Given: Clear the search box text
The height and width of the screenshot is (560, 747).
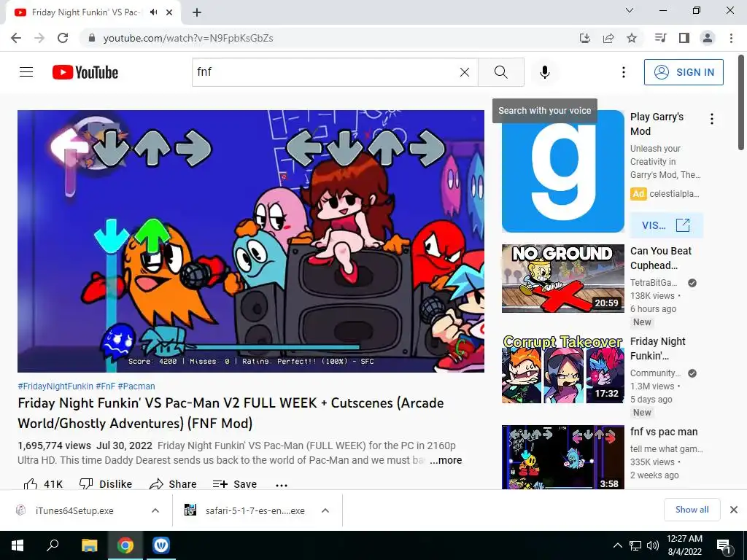Looking at the screenshot, I should (465, 72).
